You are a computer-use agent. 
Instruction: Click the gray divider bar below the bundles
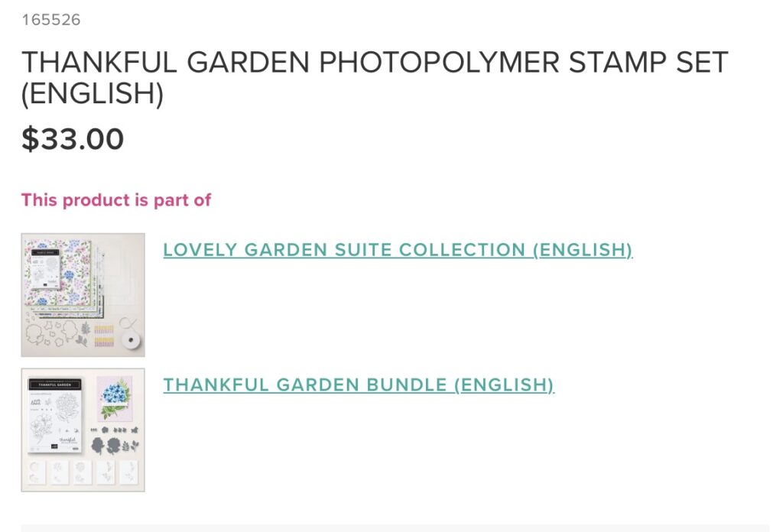pyautogui.click(x=395, y=527)
